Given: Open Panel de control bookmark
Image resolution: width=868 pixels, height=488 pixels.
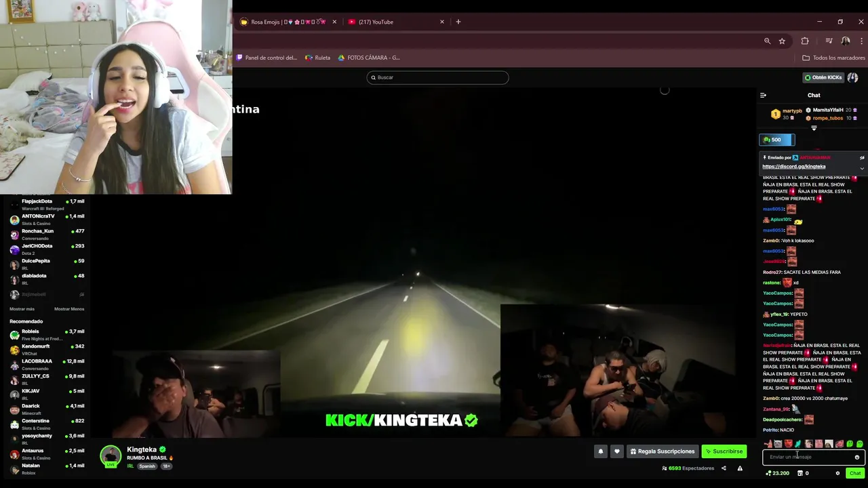Looking at the screenshot, I should (267, 58).
